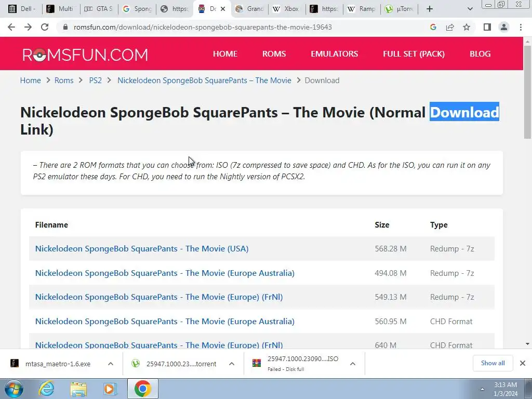Screen dimensions: 532x399
Task: Open the side panel icon
Action: pyautogui.click(x=487, y=27)
